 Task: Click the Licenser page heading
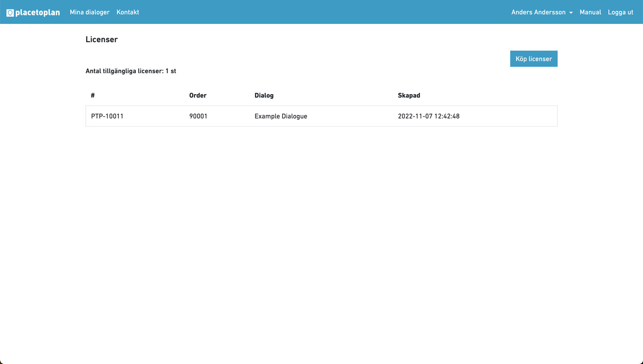(102, 39)
